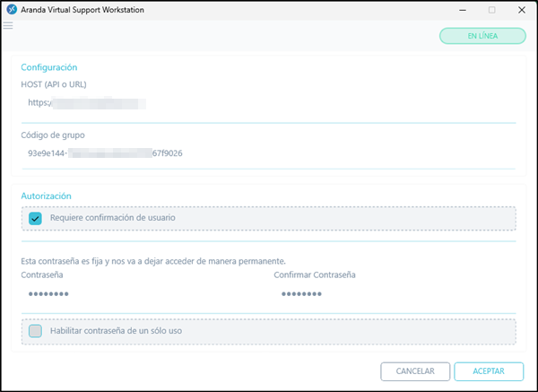
Task: Click the Configuración section heading
Action: [49, 67]
